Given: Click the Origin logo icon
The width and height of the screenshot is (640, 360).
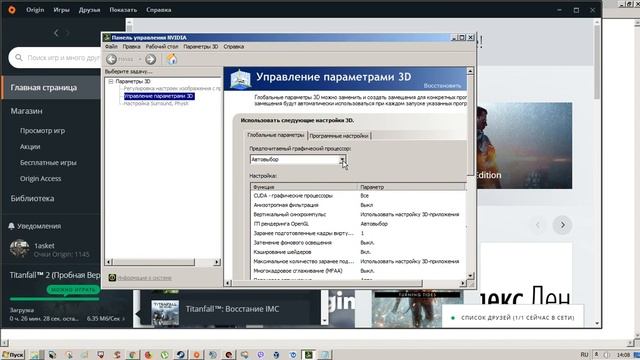Looking at the screenshot, I should [x=12, y=10].
